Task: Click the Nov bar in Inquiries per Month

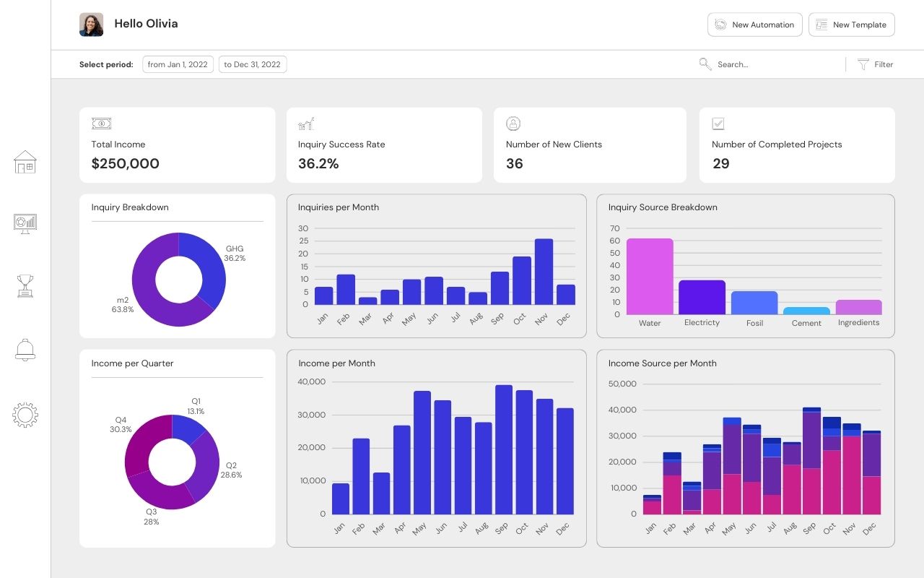Action: (544, 272)
